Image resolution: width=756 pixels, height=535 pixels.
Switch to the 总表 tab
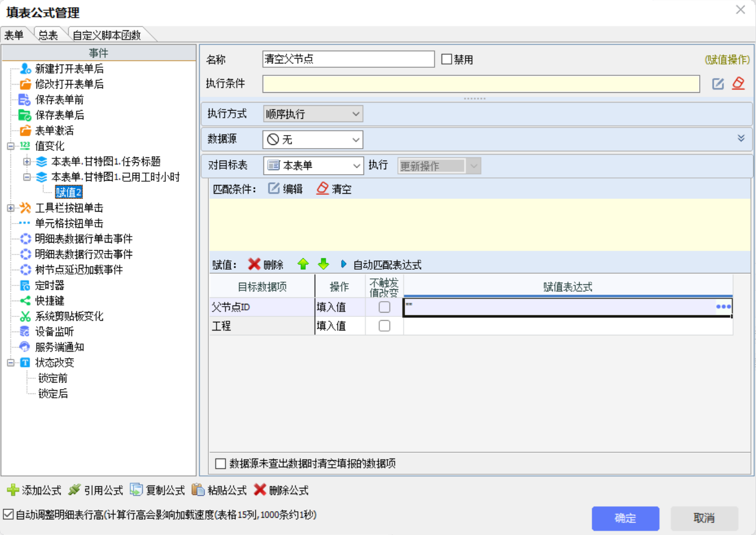click(48, 35)
